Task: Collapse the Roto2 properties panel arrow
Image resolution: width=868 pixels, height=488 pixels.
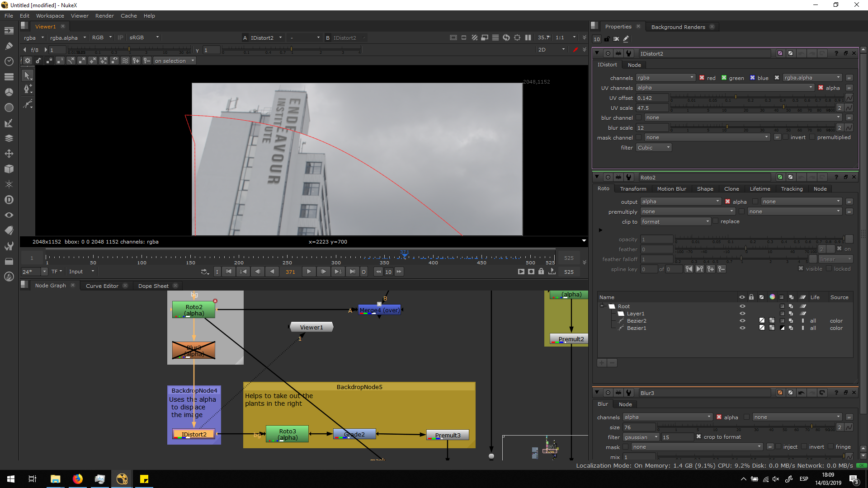Action: [597, 177]
